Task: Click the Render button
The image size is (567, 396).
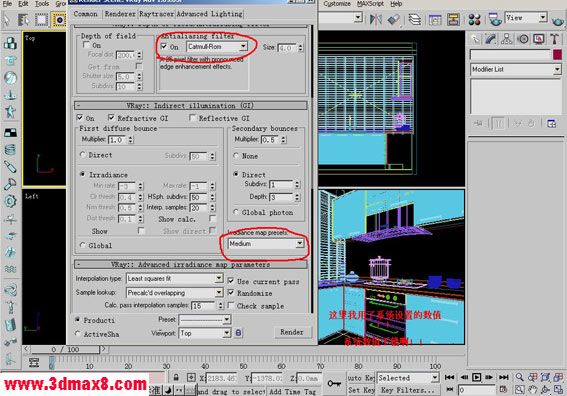Action: tap(292, 332)
